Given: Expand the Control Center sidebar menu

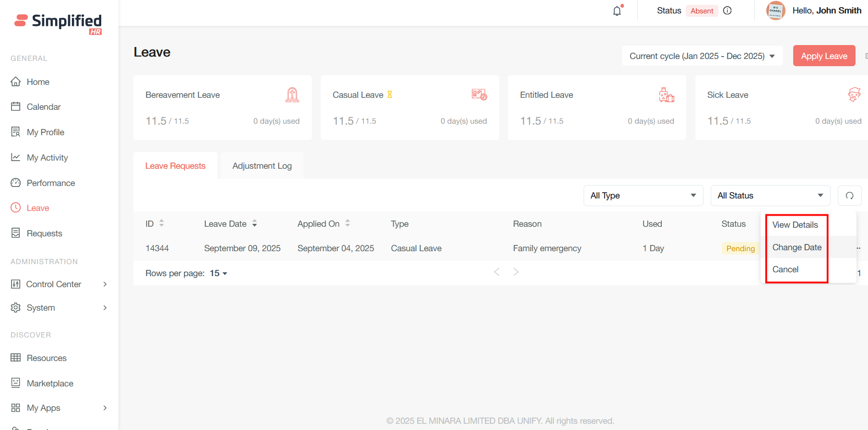Looking at the screenshot, I should 59,284.
